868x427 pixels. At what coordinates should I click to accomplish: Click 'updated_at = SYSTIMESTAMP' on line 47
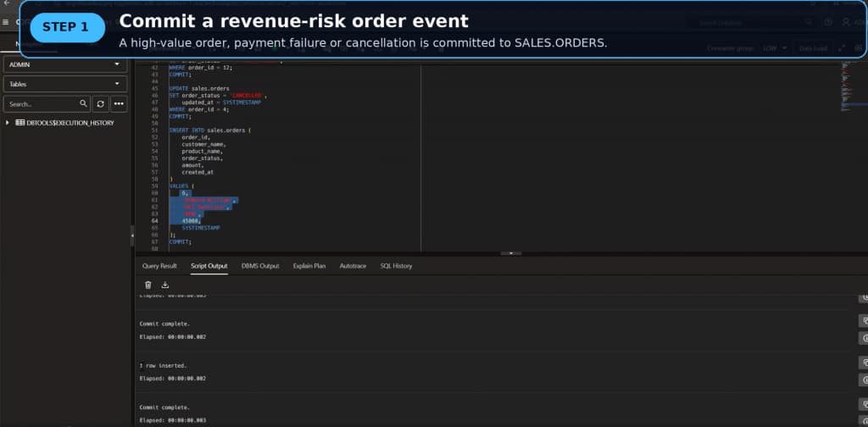pos(221,103)
